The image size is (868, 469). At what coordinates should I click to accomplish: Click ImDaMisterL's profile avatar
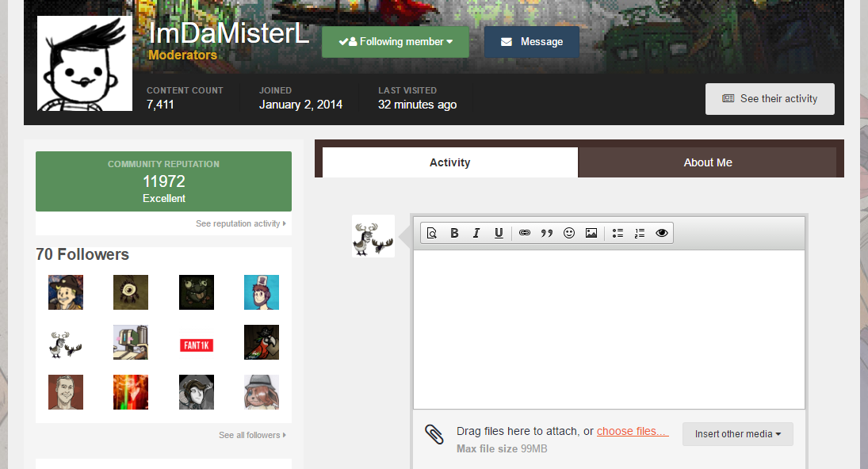[x=85, y=63]
